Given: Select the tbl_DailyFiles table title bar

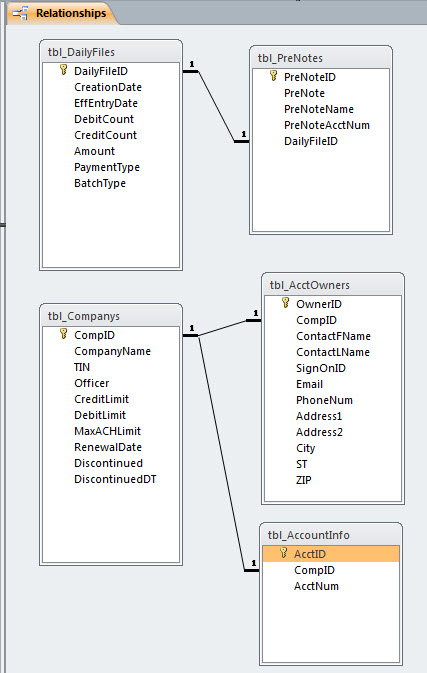Looking at the screenshot, I should (111, 52).
